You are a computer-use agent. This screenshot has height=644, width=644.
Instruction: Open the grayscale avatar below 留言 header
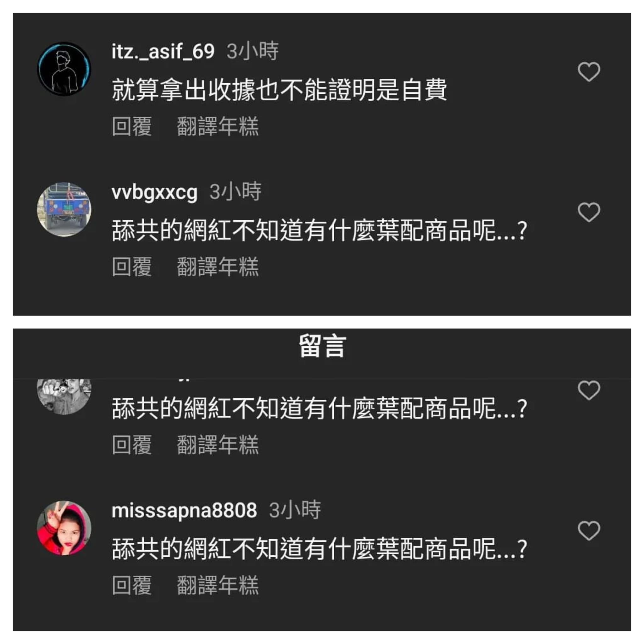(64, 397)
